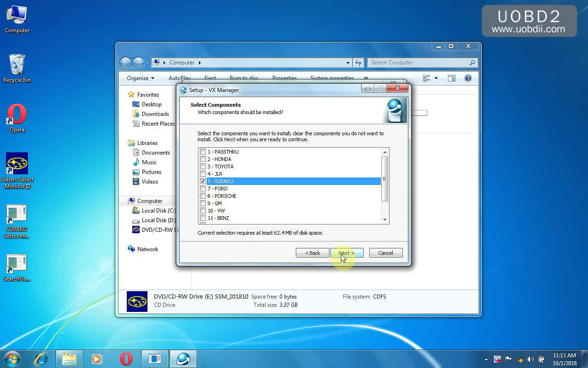
Task: Tick the 11 - BENZ checkbox
Action: tap(203, 218)
